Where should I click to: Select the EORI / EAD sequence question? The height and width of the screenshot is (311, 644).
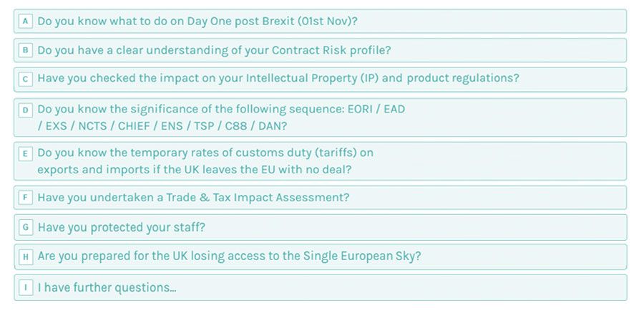[221, 110]
